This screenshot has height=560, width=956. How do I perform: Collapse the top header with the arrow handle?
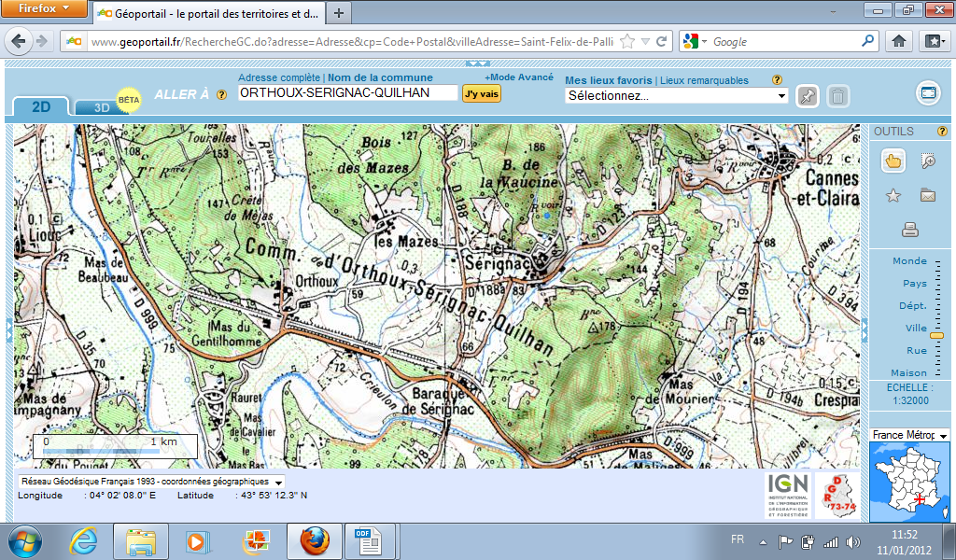pyautogui.click(x=477, y=63)
